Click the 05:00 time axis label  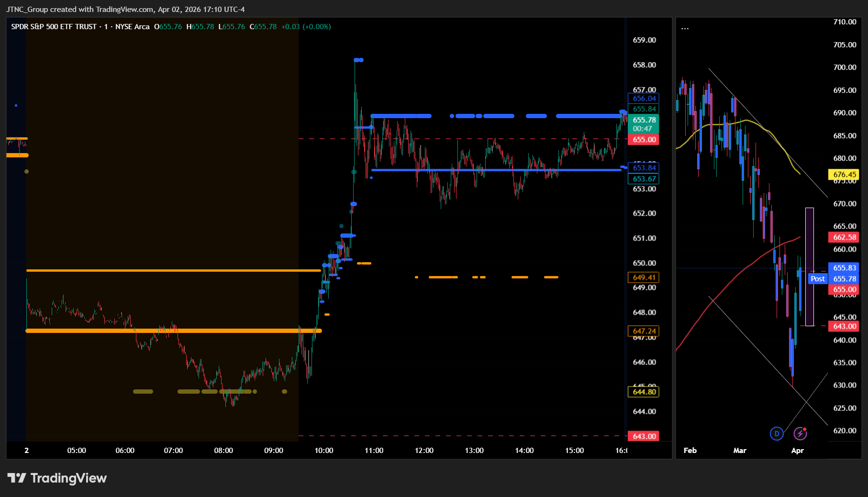point(77,451)
